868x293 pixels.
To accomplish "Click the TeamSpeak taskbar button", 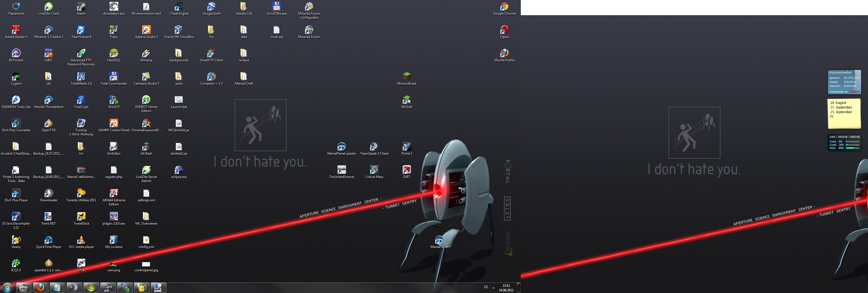I will click(74, 288).
